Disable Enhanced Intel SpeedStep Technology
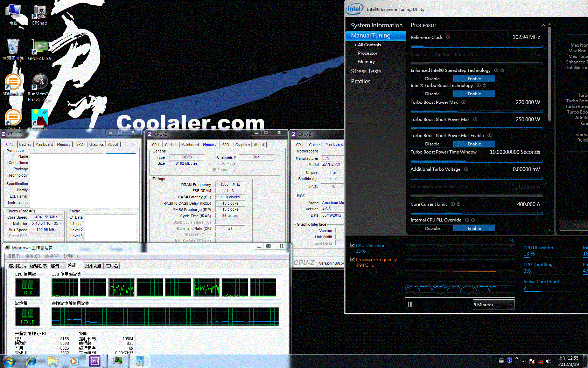The image size is (588, 368). click(x=432, y=79)
